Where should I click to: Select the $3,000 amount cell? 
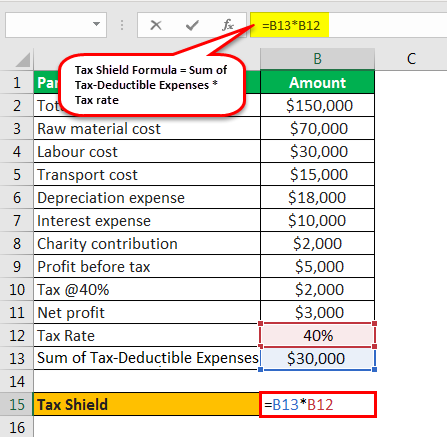[x=317, y=312]
